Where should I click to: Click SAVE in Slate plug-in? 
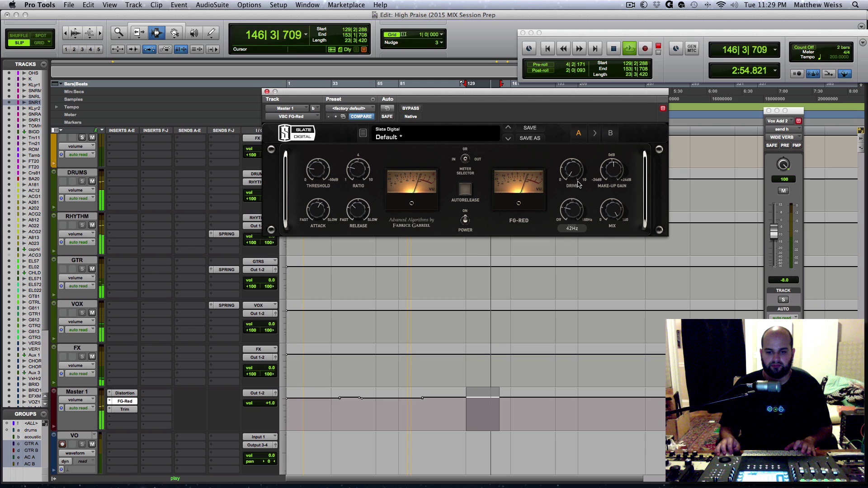pos(530,128)
